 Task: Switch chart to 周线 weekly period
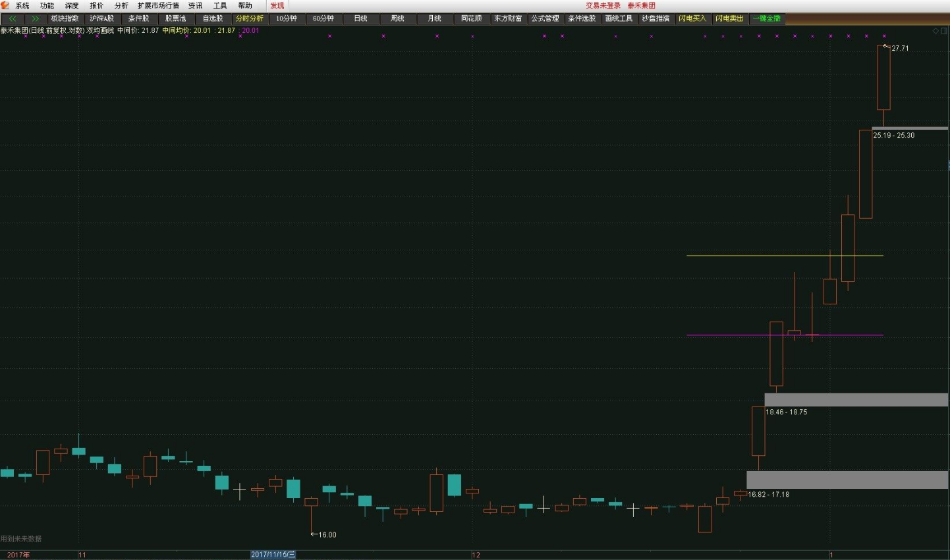(x=397, y=18)
